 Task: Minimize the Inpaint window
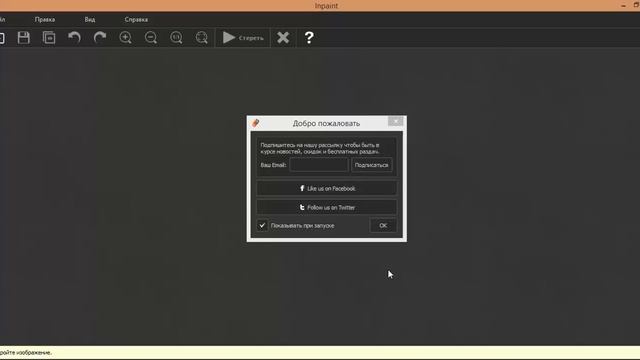pyautogui.click(x=623, y=5)
